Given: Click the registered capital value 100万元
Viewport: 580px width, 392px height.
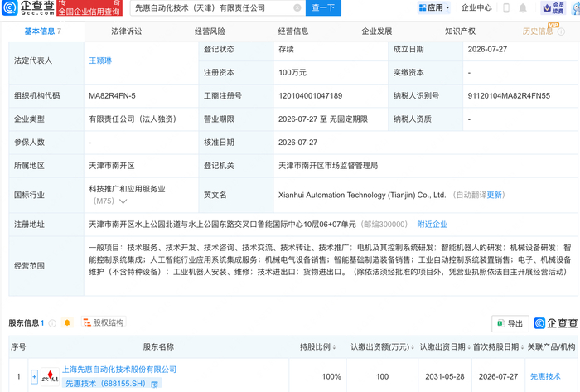Looking at the screenshot, I should coord(292,72).
